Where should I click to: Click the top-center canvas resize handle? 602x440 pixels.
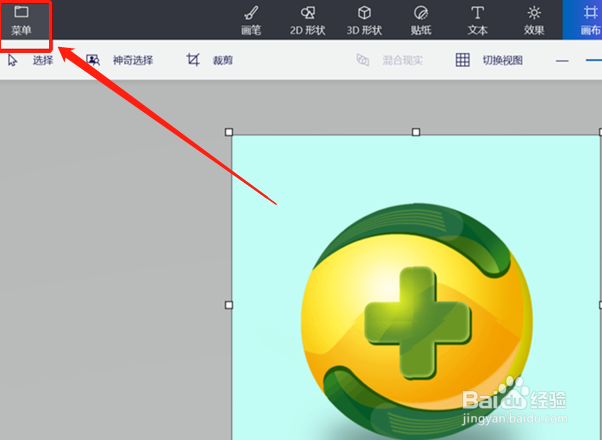pos(416,132)
